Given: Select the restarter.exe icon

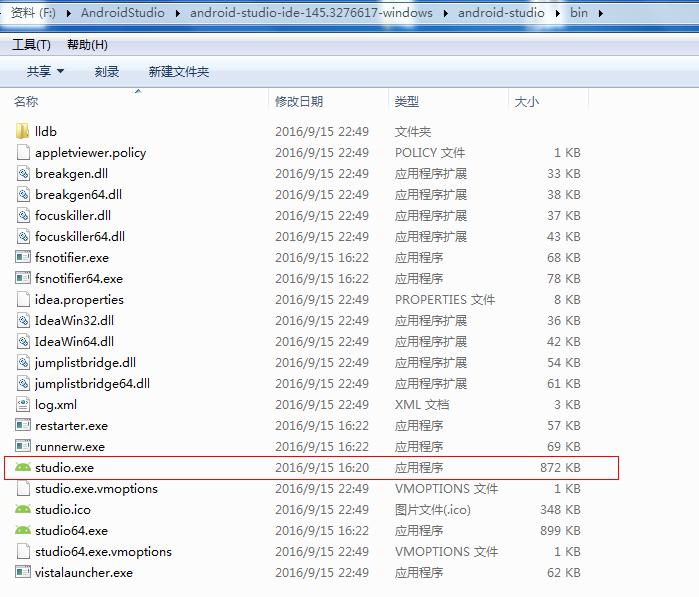Looking at the screenshot, I should (x=23, y=425).
